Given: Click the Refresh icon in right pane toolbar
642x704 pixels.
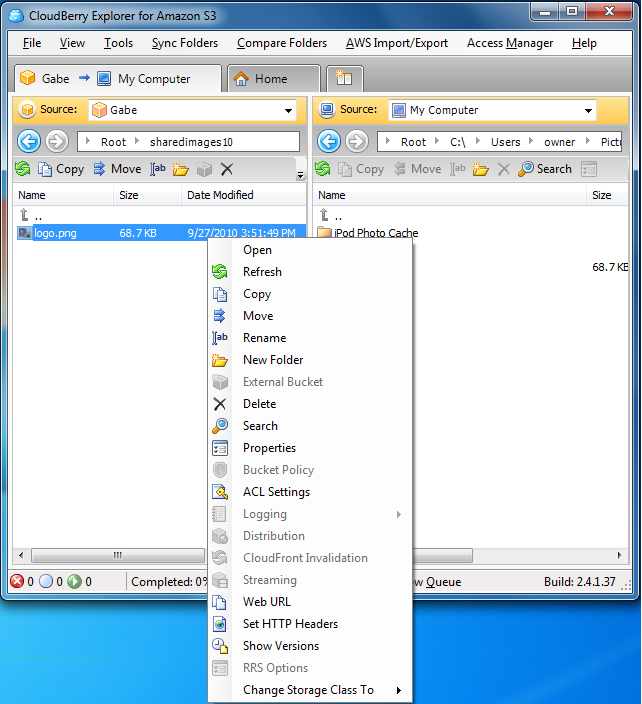Looking at the screenshot, I should tap(322, 169).
